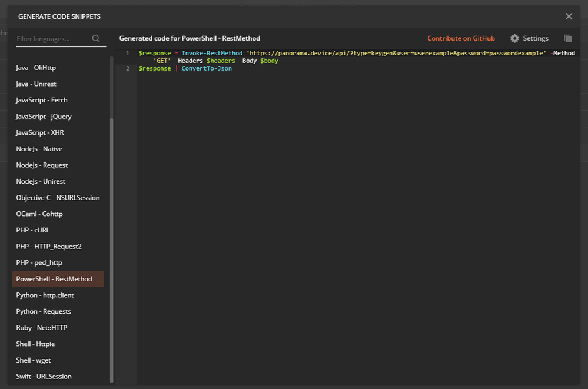The width and height of the screenshot is (588, 389).
Task: Pick JavaScript - jQuery option
Action: [x=44, y=117]
